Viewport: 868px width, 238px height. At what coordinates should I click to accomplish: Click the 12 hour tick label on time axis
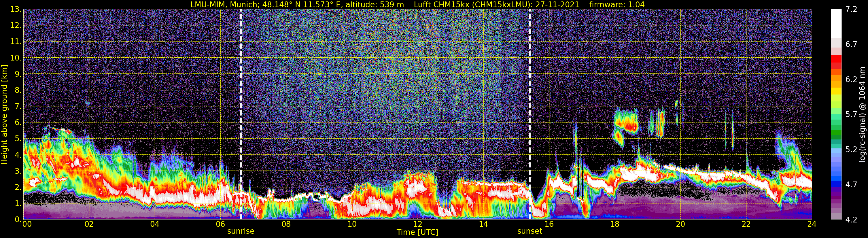coord(417,224)
